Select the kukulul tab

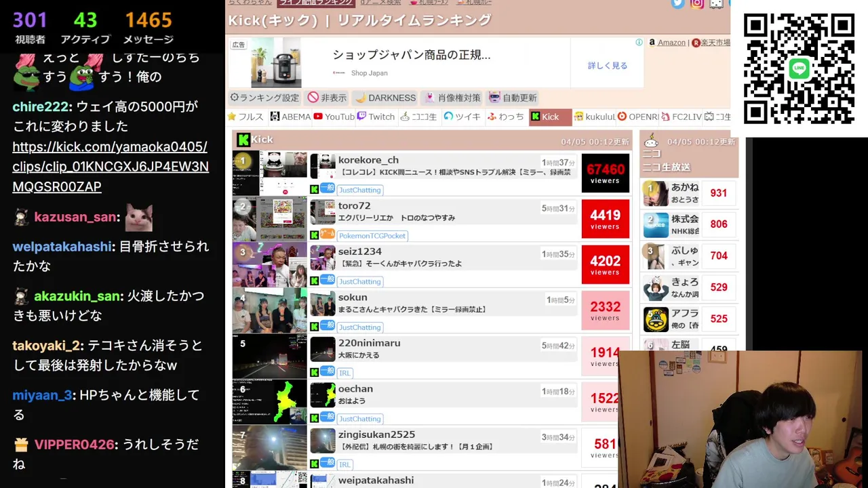595,117
